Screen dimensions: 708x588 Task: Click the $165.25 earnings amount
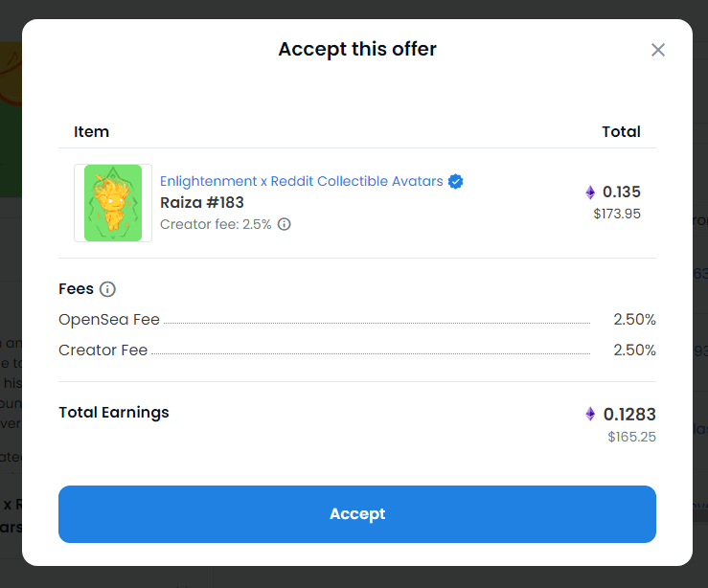[631, 437]
